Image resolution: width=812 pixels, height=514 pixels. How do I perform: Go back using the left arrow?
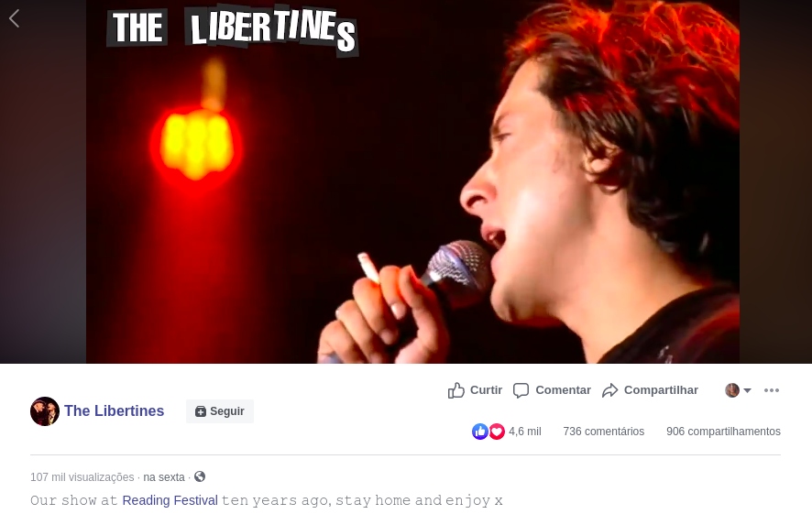click(14, 18)
